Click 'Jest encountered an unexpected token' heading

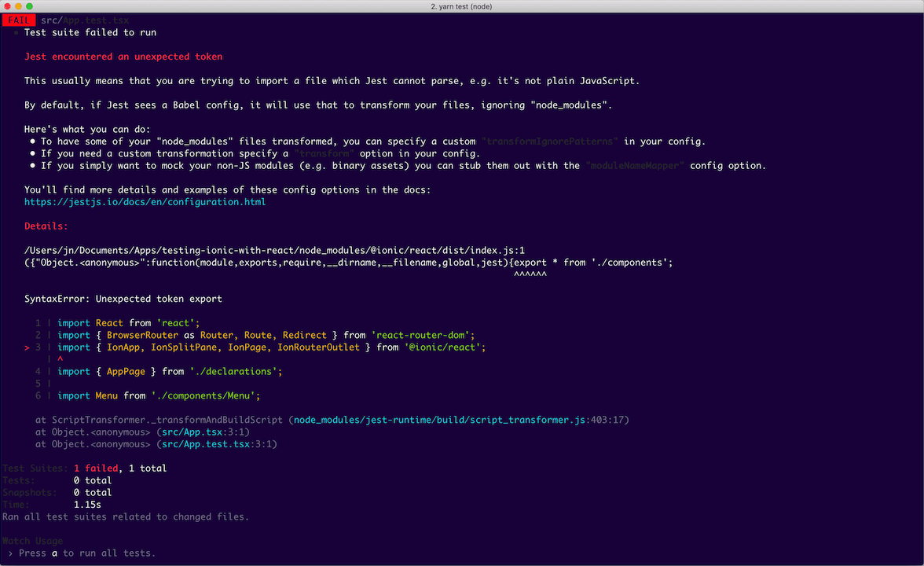click(123, 57)
